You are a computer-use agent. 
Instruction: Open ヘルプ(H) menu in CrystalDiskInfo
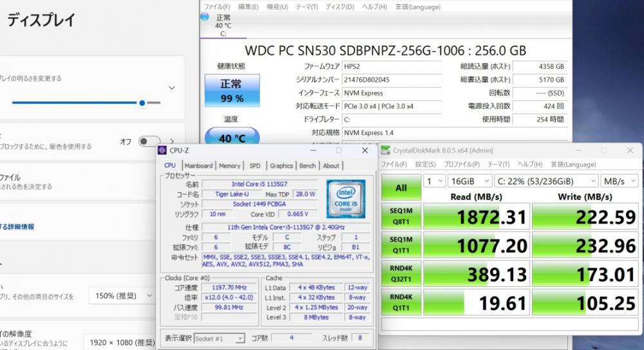374,7
